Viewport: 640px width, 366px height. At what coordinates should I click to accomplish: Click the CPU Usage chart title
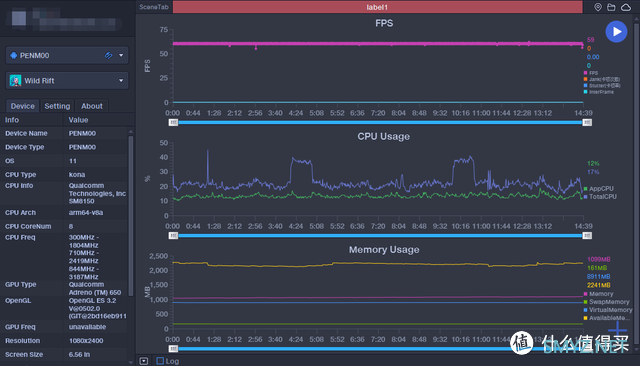384,136
